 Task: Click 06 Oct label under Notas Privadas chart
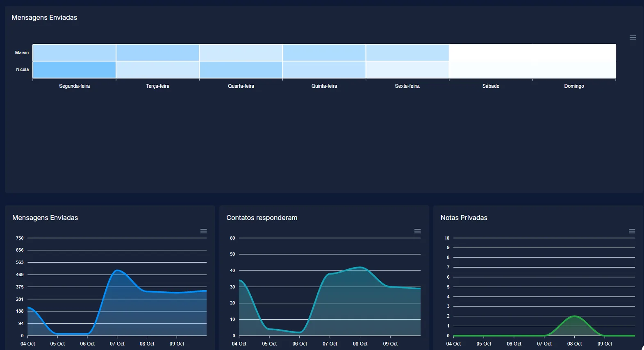tap(514, 344)
